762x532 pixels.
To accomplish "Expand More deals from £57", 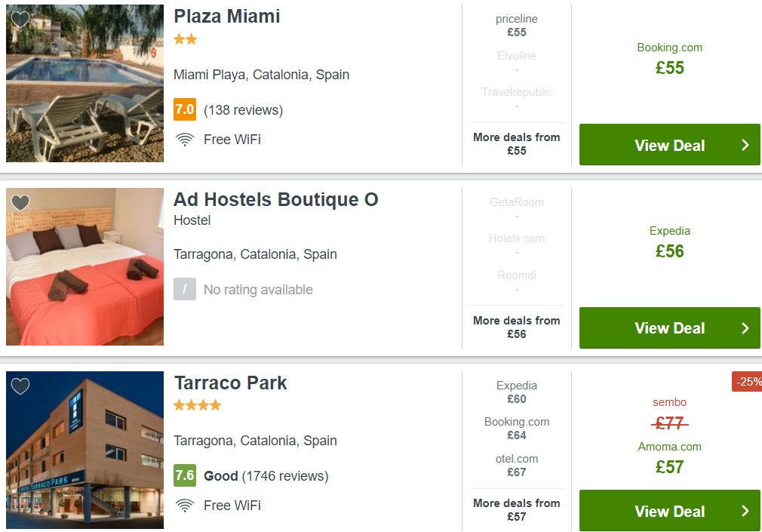I will click(517, 509).
